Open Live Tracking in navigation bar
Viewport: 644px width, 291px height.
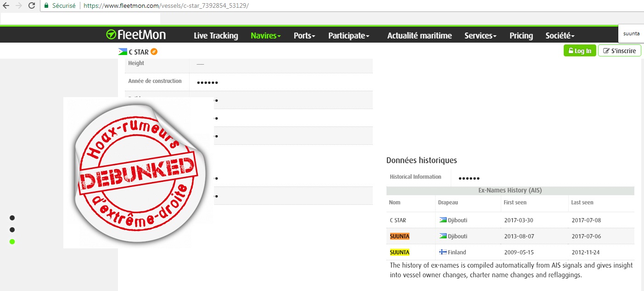(216, 36)
